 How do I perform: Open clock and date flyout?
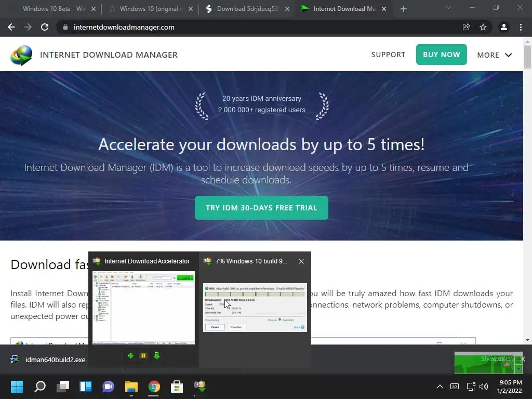click(510, 387)
